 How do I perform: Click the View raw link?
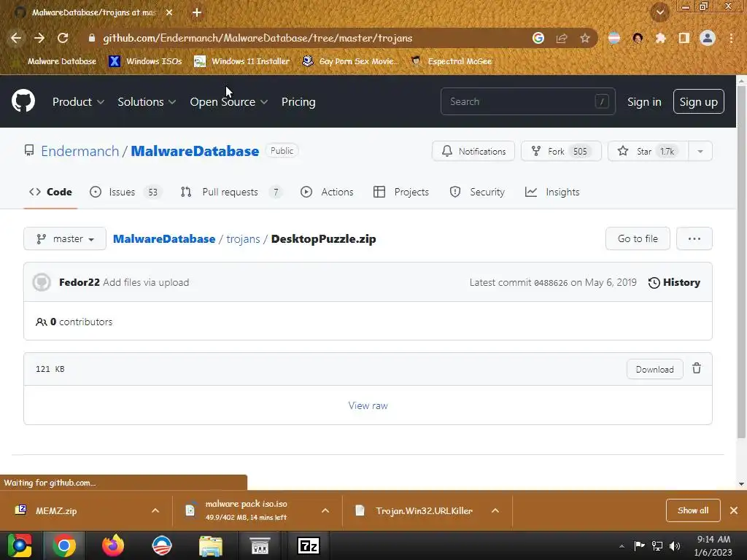[x=368, y=405]
